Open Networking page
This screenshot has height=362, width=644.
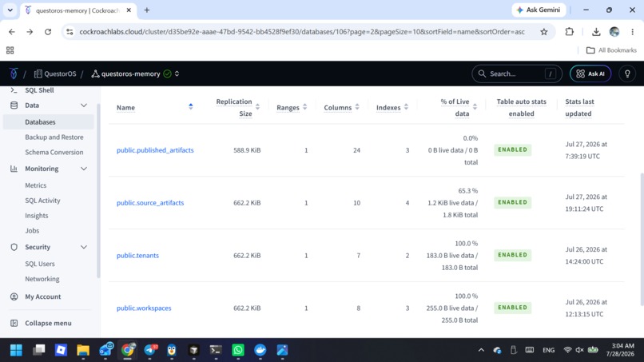point(42,279)
